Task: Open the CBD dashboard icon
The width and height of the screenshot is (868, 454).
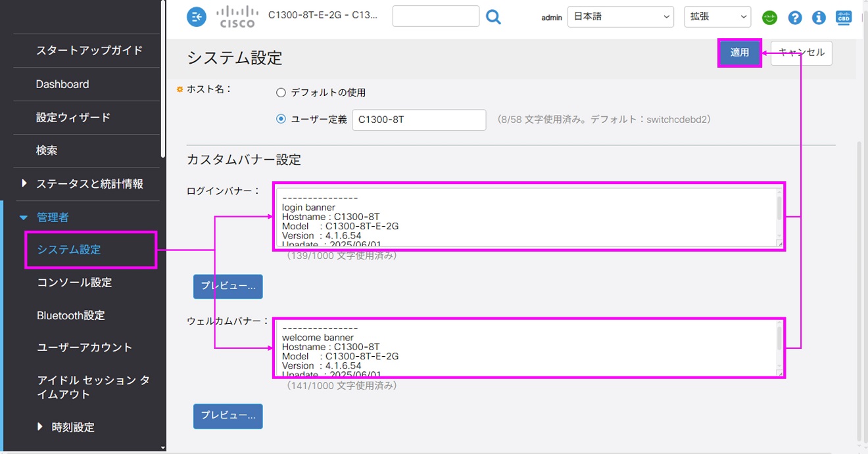Action: [844, 18]
